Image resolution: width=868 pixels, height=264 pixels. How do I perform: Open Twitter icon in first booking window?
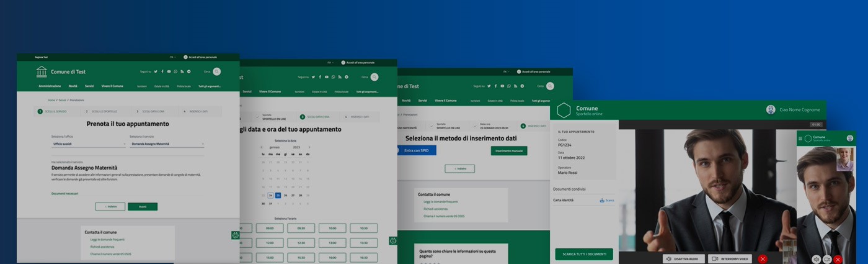[155, 71]
